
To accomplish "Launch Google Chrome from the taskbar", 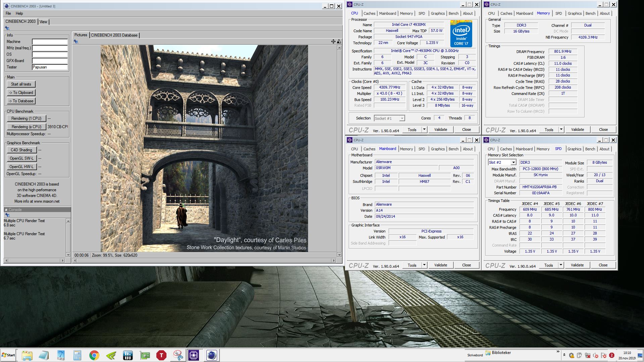I will point(94,355).
